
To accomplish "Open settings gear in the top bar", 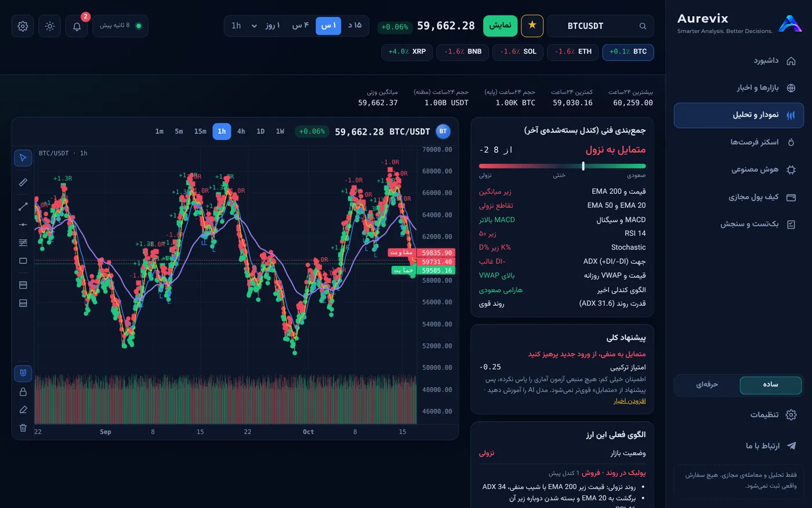I will tap(23, 26).
